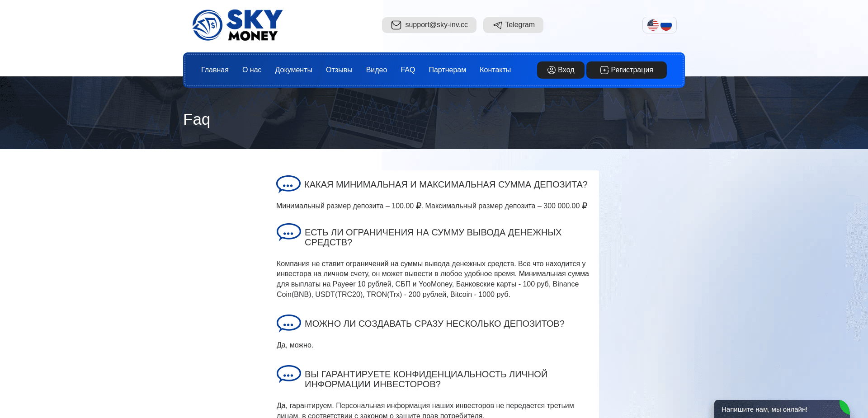Image resolution: width=868 pixels, height=418 pixels.
Task: Click the green online indicator on the chat widget
Action: (x=845, y=406)
